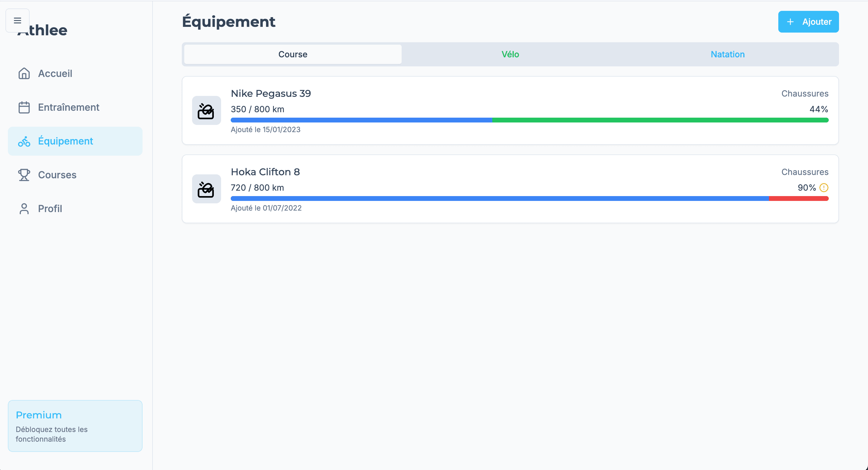The width and height of the screenshot is (868, 470).
Task: Click the orange wear warning icon
Action: click(824, 188)
